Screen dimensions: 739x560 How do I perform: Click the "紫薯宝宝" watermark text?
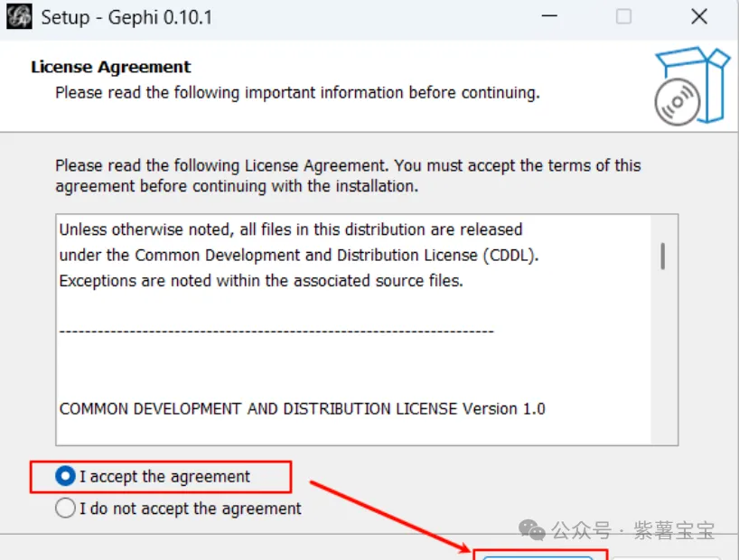[x=673, y=530]
